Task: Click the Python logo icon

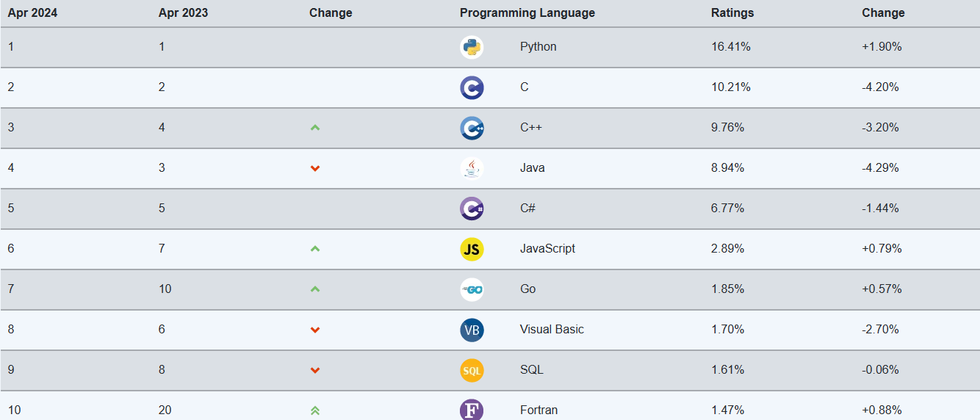Action: point(472,47)
